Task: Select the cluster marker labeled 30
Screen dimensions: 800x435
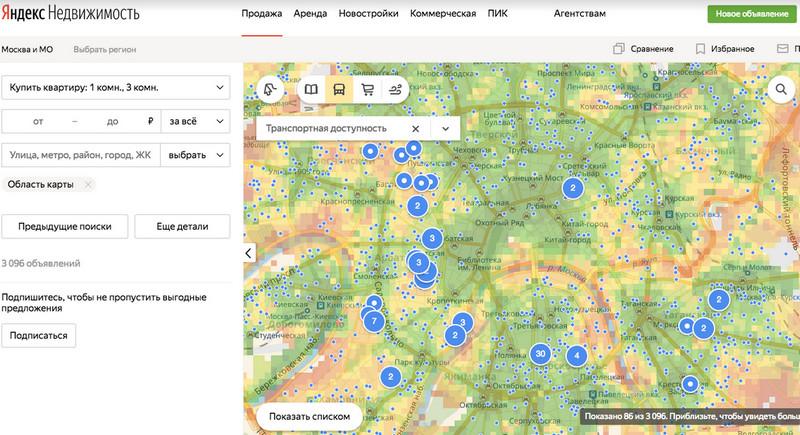Action: point(540,353)
